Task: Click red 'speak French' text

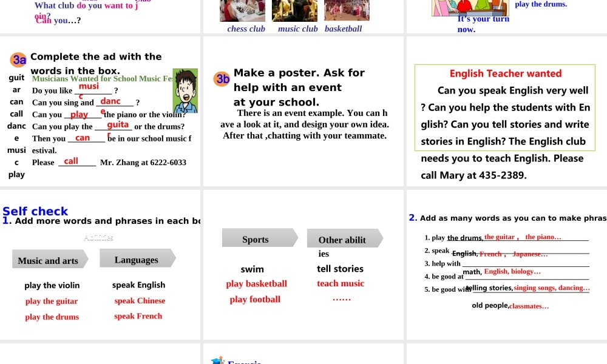Action: [x=138, y=316]
